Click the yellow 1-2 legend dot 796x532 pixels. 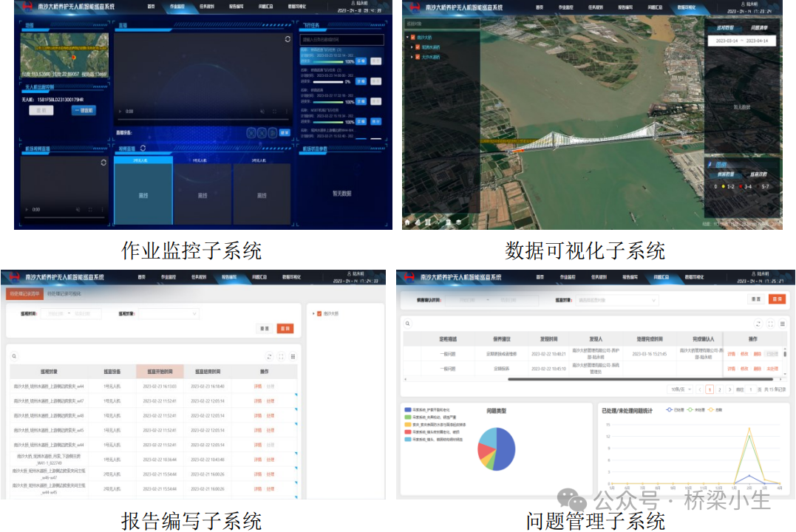point(723,186)
